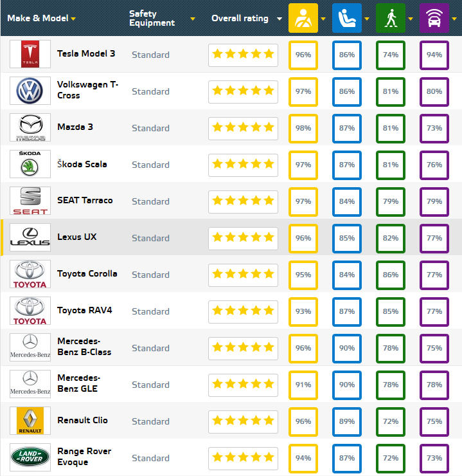Click Toyota Corolla's green 86% score box
The height and width of the screenshot is (476, 462).
tap(391, 275)
